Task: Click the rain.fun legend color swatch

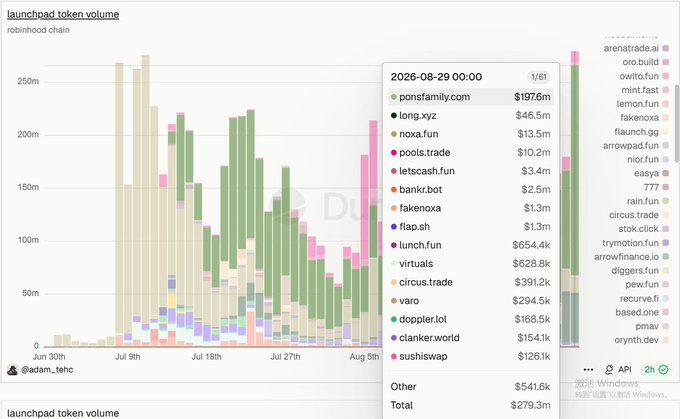Action: pyautogui.click(x=665, y=201)
